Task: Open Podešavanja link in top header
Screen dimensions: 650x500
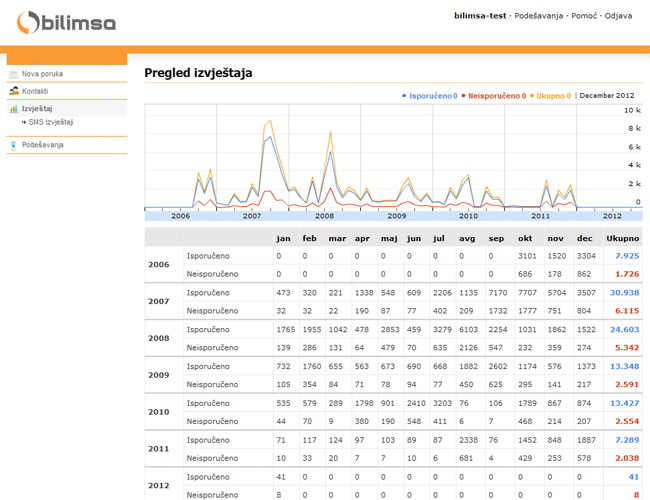Action: 538,16
